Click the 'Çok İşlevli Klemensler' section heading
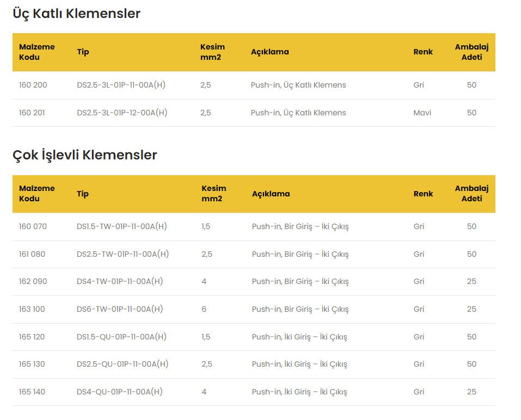This screenshot has width=521, height=420. 84,155
